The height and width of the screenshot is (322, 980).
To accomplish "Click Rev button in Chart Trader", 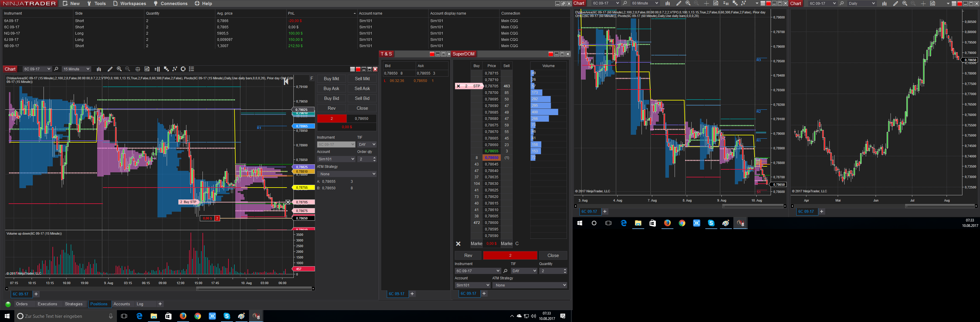I will [x=331, y=108].
